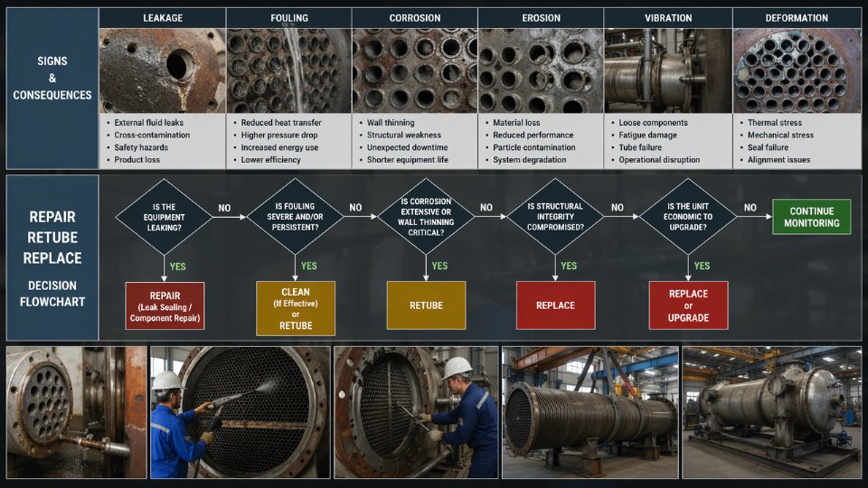
Task: Click 'Seal failure' bullet
Action: point(768,147)
